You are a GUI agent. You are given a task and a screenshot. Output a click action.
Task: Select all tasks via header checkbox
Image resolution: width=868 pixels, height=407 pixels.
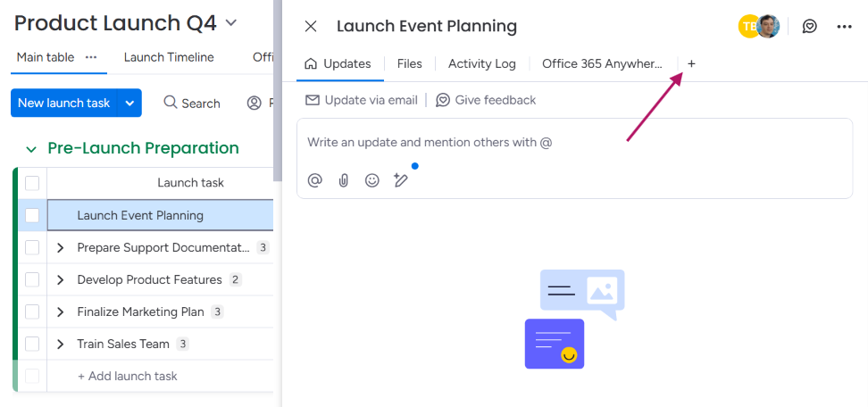point(32,183)
